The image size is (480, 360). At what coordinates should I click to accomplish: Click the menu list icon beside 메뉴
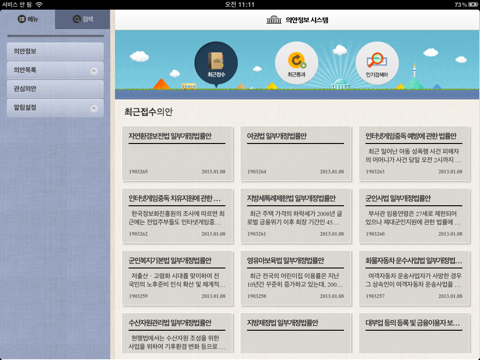(21, 19)
